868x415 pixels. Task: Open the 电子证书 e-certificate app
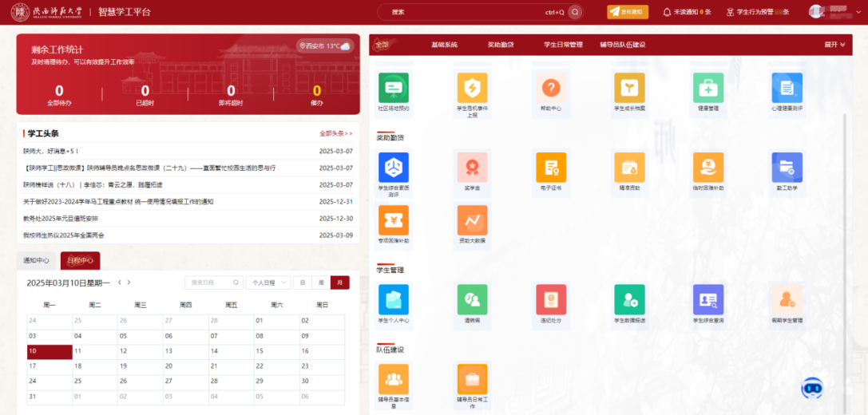[x=550, y=168]
